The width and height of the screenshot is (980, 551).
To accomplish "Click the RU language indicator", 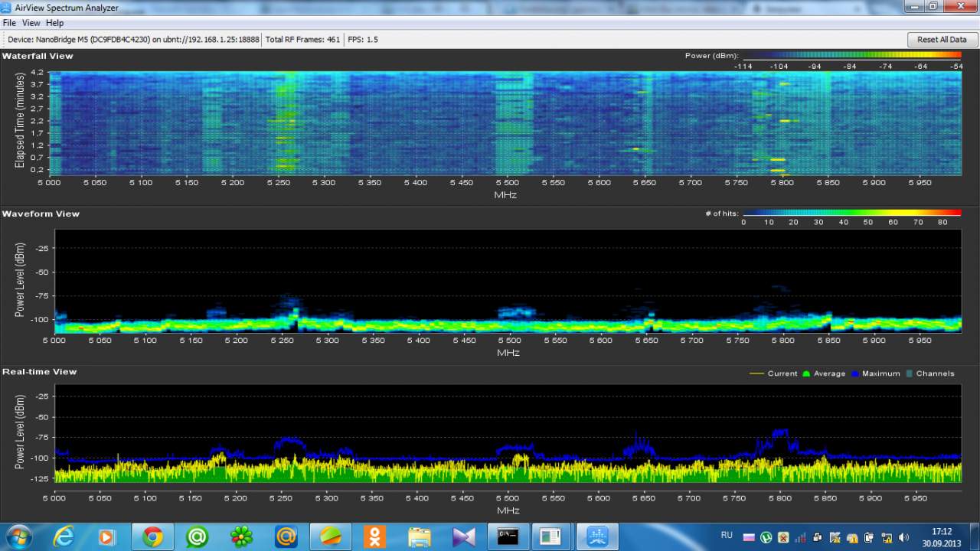I will click(x=727, y=535).
